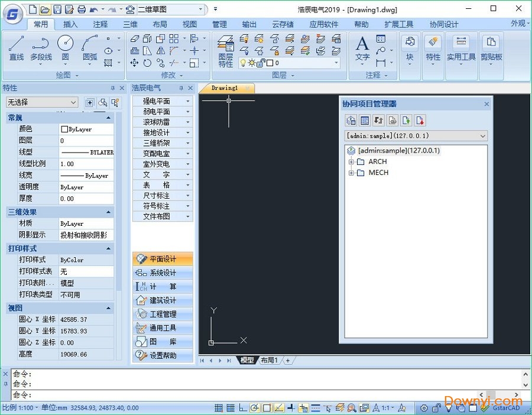Image resolution: width=532 pixels, height=415 pixels.
Task: Select the 圆 (Circle) drawing tool
Action: pyautogui.click(x=65, y=47)
